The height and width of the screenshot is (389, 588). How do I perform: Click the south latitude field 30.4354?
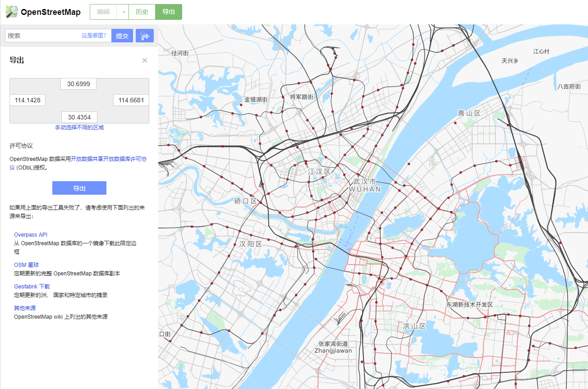[79, 117]
